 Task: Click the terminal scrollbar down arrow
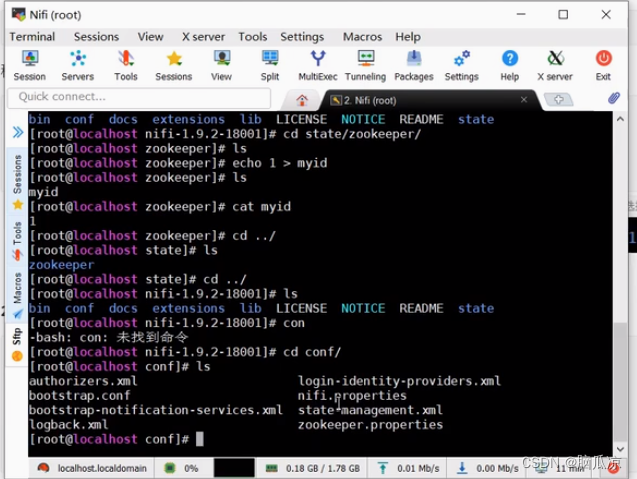[x=620, y=449]
